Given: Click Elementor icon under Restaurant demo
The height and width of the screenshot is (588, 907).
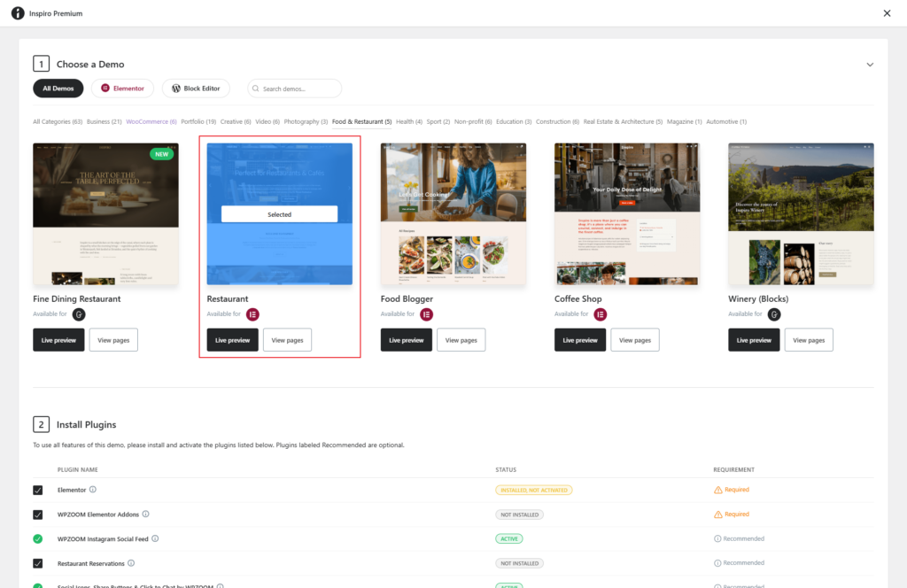Looking at the screenshot, I should coord(252,314).
